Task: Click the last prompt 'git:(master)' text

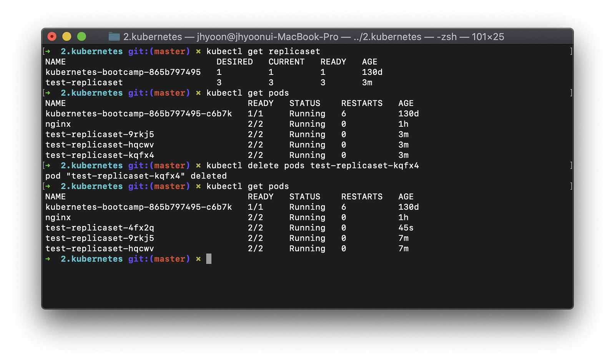Action: (159, 259)
